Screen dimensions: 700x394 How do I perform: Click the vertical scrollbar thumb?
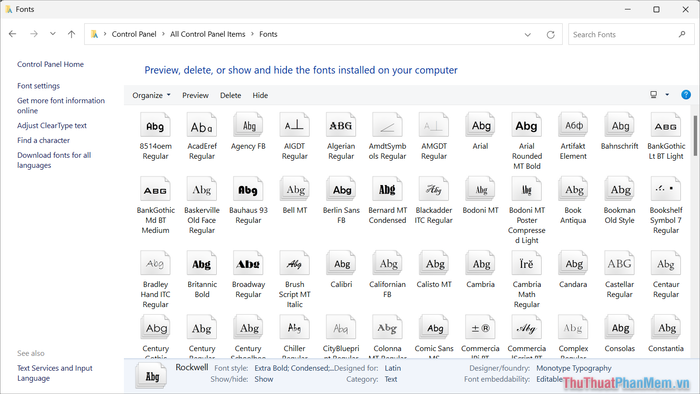pyautogui.click(x=695, y=136)
